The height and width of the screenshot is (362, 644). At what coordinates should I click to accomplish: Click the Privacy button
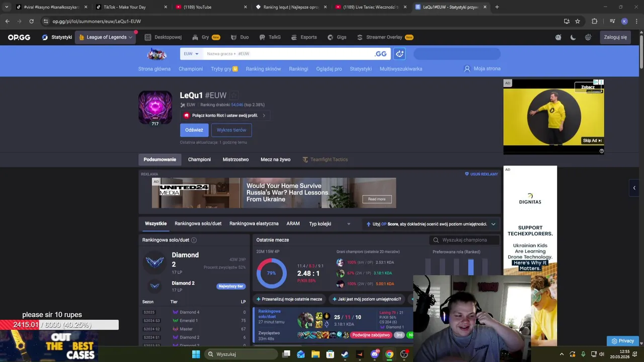tap(623, 341)
